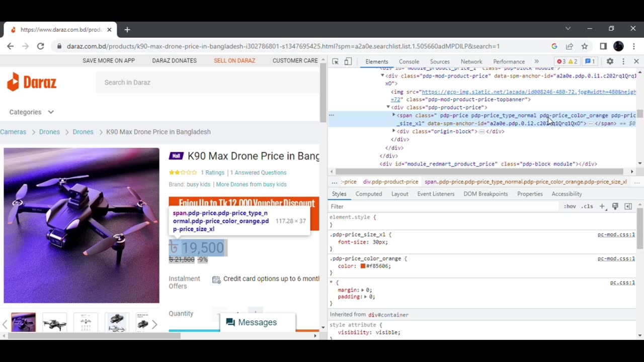
Task: Select div.pdp-product-price in breadcrumb trail
Action: coord(390,182)
